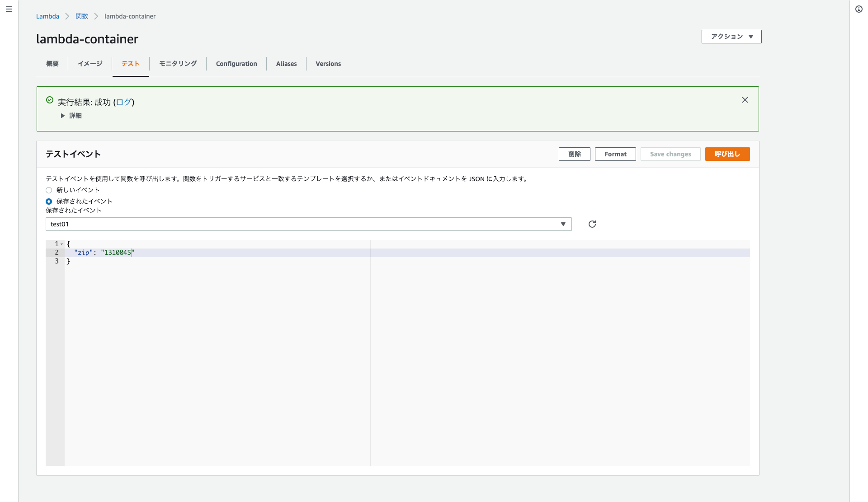Open the モニタリング tab

(177, 64)
